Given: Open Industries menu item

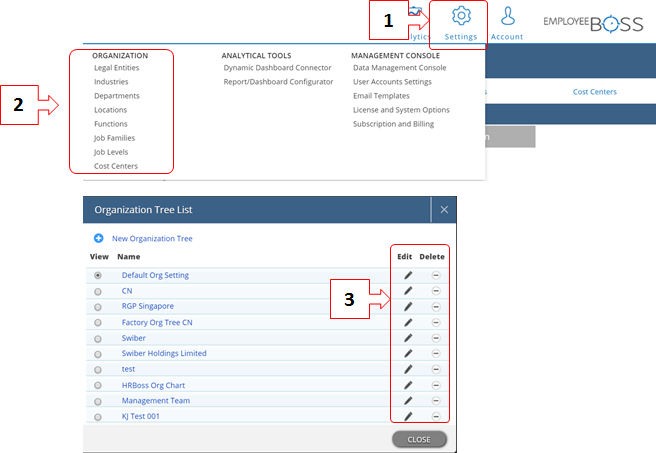Looking at the screenshot, I should pos(111,82).
